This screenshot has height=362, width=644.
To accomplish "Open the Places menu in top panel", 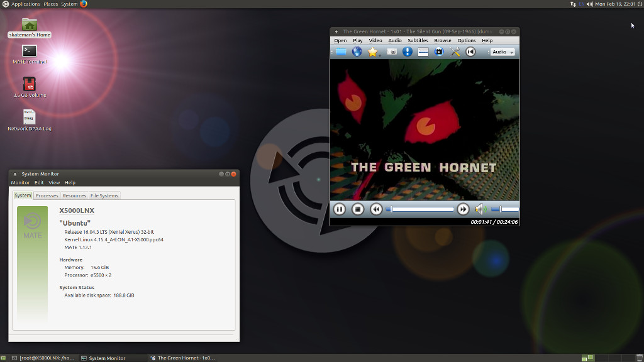I will [50, 4].
